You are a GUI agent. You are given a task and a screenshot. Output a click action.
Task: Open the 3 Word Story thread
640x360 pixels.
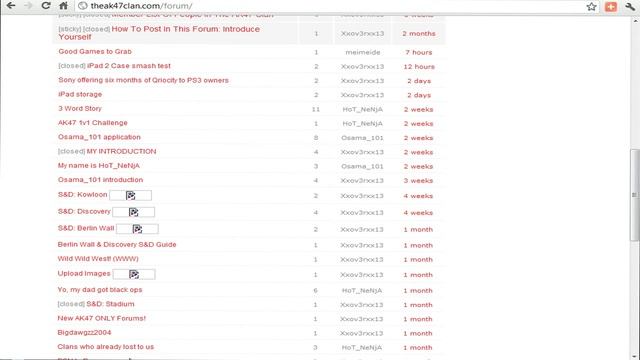[80, 109]
